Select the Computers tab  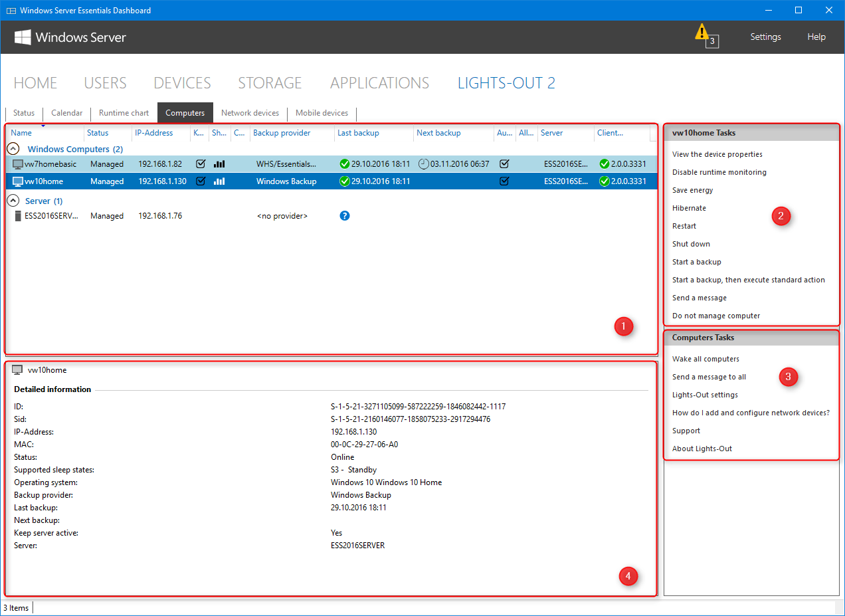coord(185,113)
